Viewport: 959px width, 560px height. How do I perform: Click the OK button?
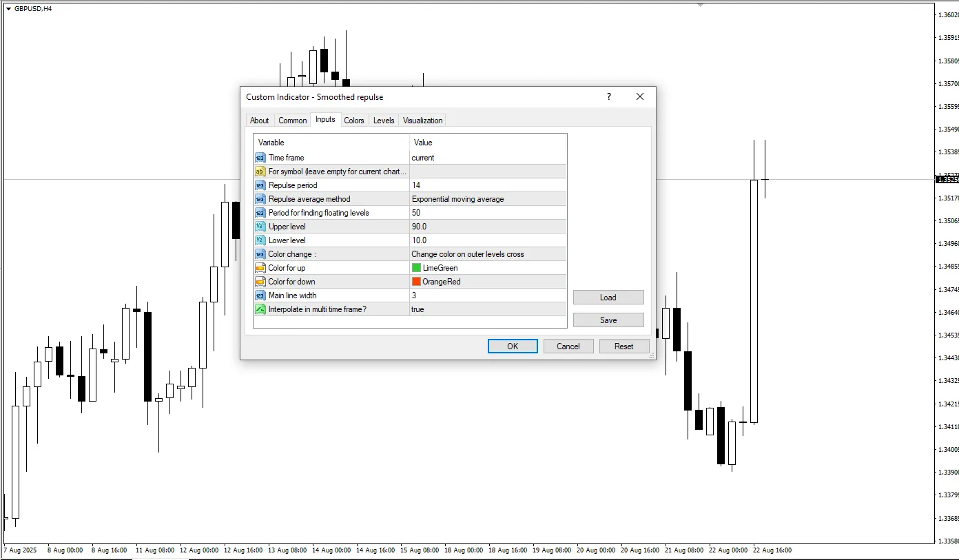coord(512,346)
